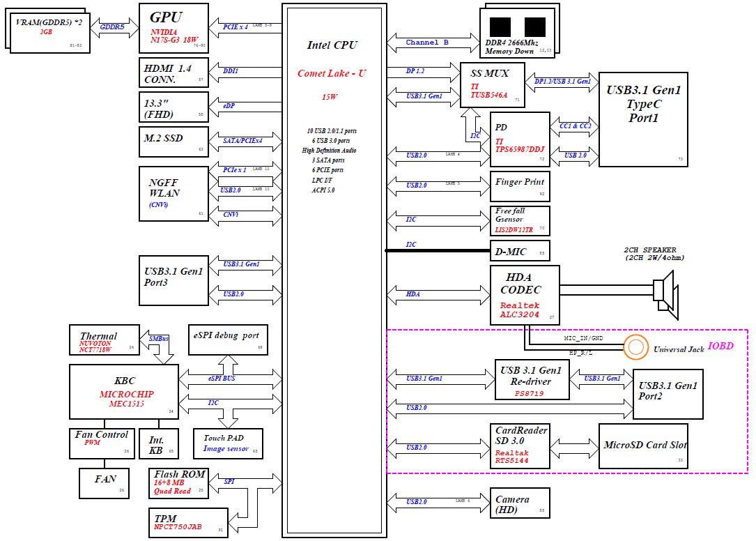Select the Finger Print block
This screenshot has width=756, height=541.
519,185
